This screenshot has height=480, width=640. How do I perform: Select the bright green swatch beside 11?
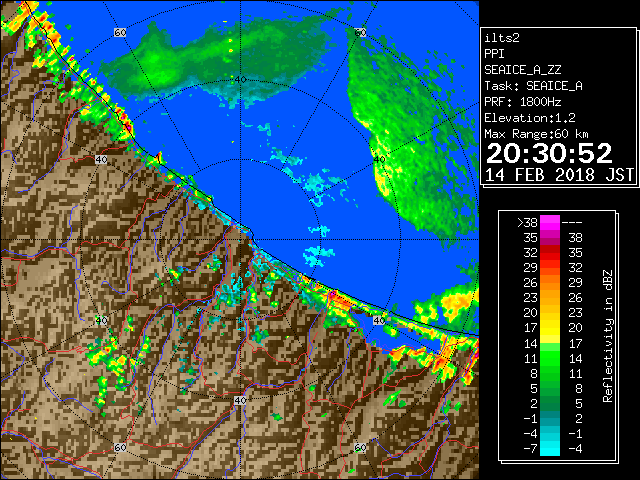point(550,358)
